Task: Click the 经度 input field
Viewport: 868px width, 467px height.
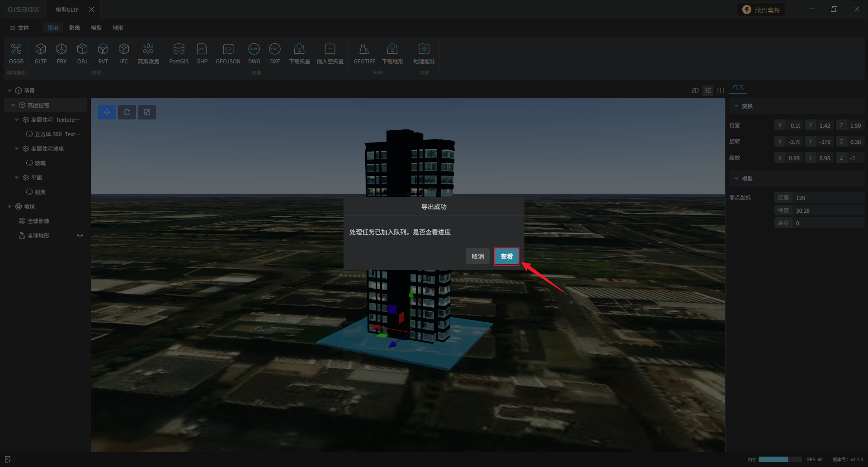Action: pos(827,198)
